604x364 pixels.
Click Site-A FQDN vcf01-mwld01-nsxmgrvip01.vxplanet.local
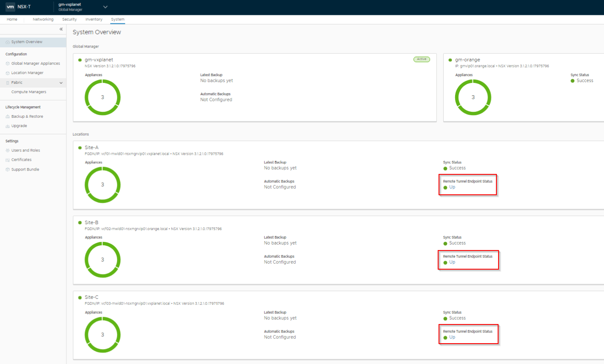click(x=135, y=154)
